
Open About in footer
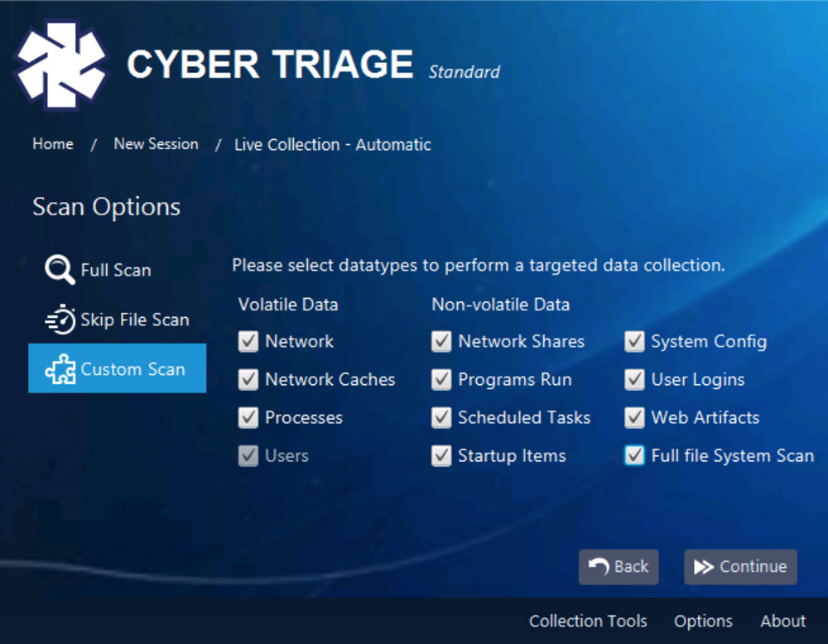(782, 621)
